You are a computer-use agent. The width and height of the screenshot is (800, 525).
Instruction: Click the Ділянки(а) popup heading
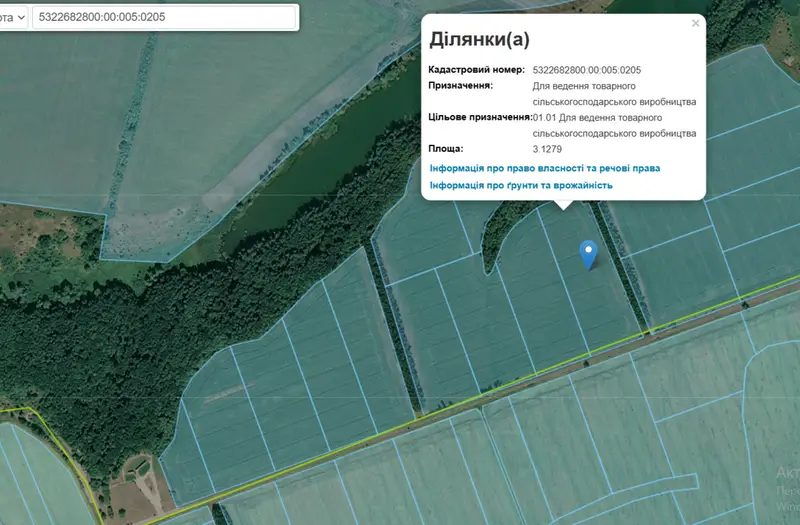(479, 39)
